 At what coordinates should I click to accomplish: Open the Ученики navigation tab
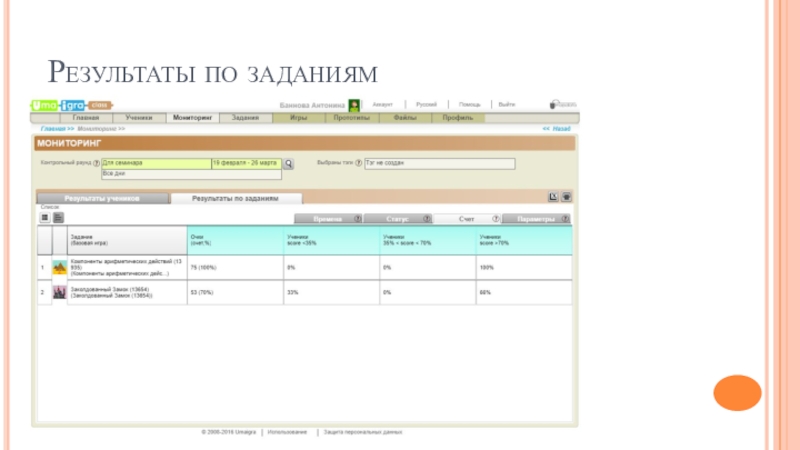click(139, 118)
